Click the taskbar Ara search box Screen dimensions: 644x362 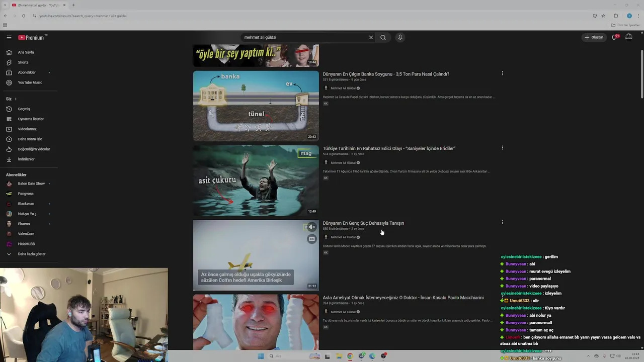click(294, 356)
